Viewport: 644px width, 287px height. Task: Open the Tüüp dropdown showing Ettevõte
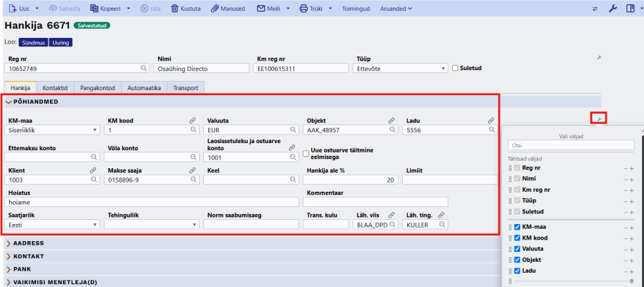[400, 69]
